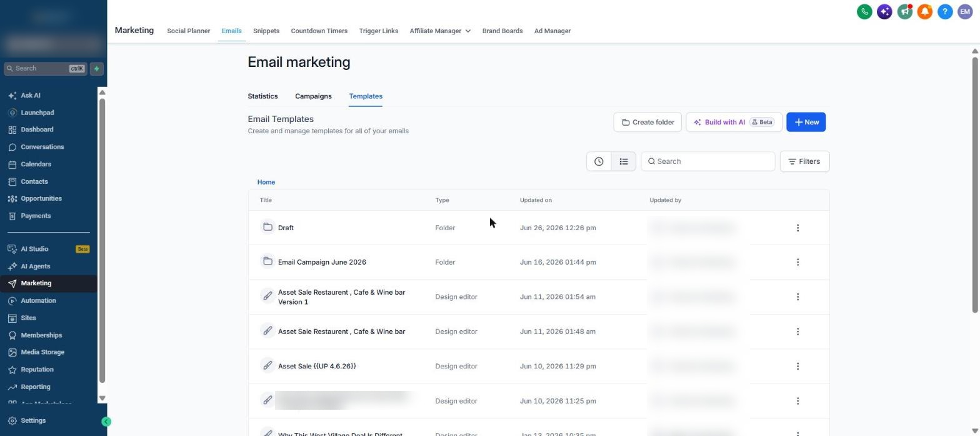
Task: Click the Create folder button
Action: click(x=647, y=122)
